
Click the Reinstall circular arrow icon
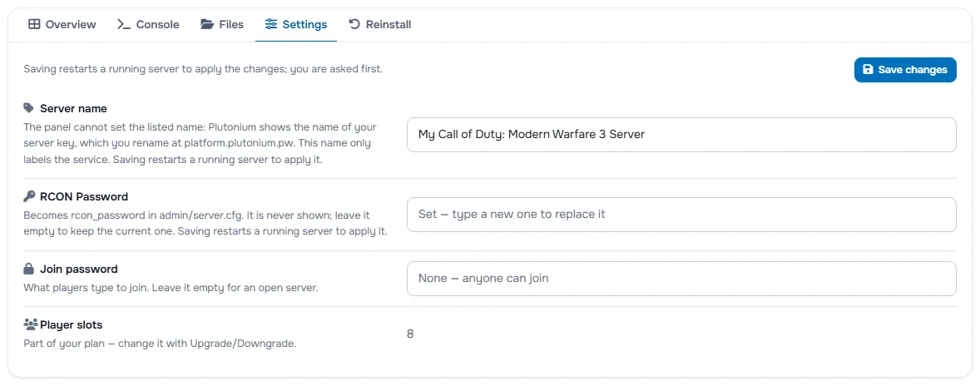click(354, 24)
